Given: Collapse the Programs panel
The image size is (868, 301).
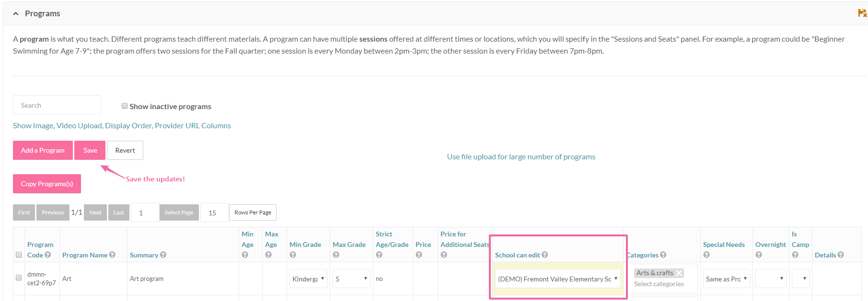Looking at the screenshot, I should coord(16,13).
